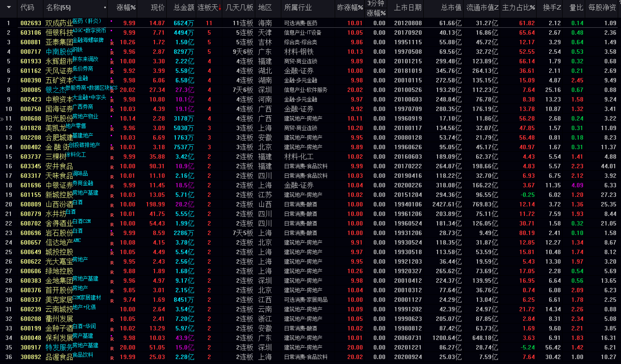Select the 光大嘉宝 stock name

[x=59, y=262]
